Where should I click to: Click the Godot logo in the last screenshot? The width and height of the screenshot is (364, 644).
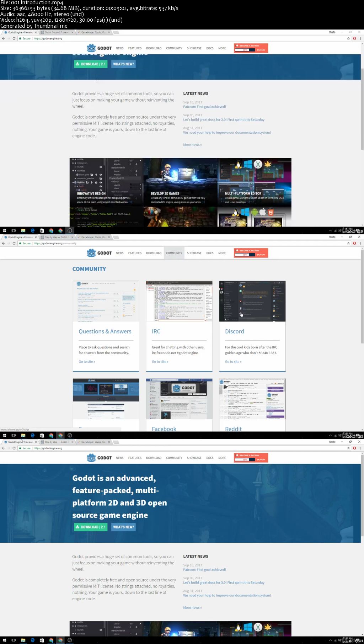(x=99, y=458)
